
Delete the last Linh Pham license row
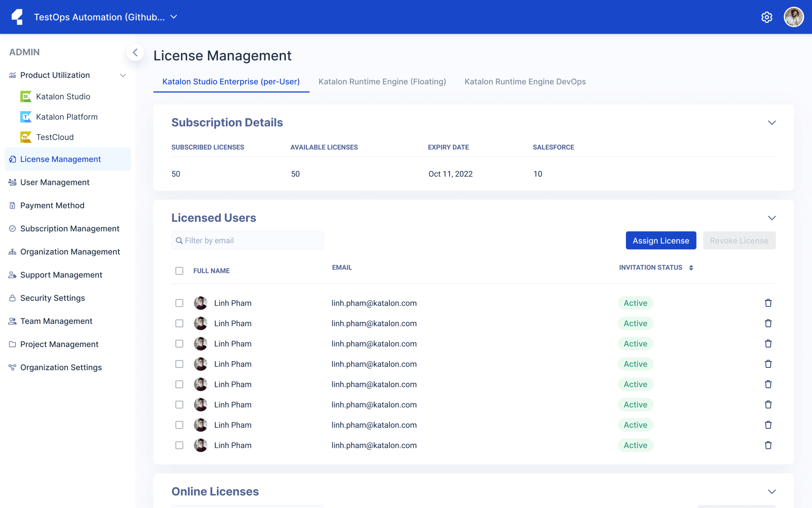coord(768,445)
